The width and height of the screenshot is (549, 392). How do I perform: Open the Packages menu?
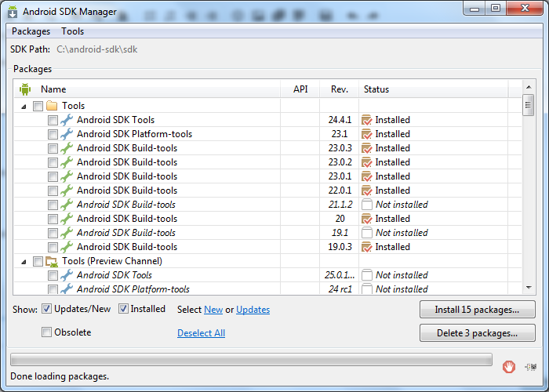[x=31, y=31]
